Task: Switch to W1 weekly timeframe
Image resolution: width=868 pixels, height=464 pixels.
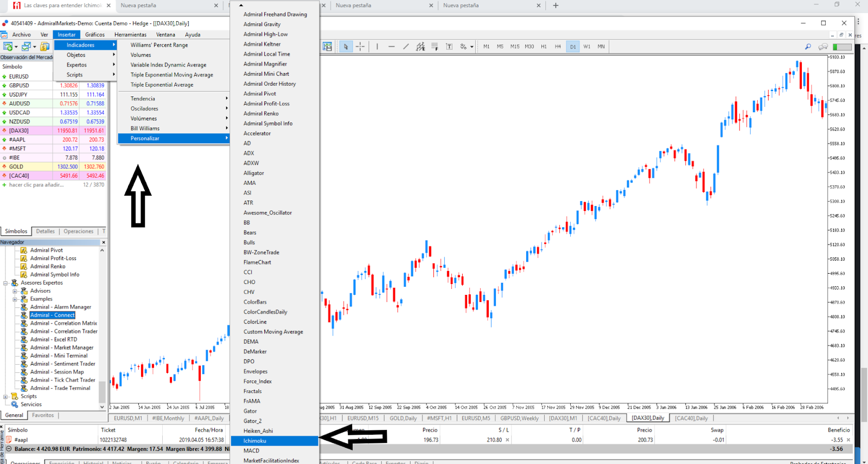Action: tap(587, 47)
